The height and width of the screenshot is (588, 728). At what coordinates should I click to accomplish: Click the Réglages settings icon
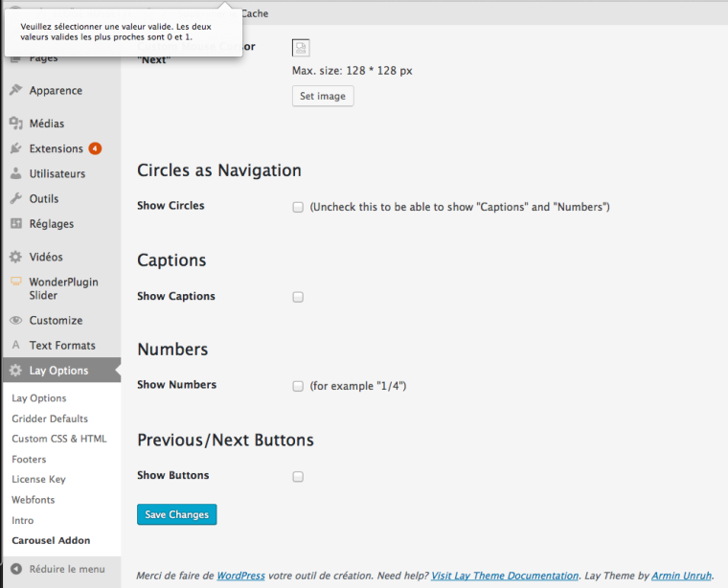coord(15,224)
